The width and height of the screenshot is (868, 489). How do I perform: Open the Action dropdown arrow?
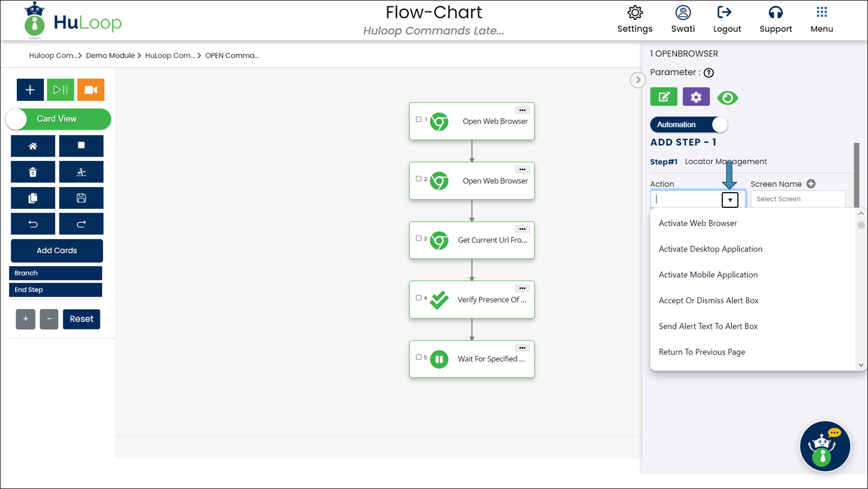pos(730,200)
